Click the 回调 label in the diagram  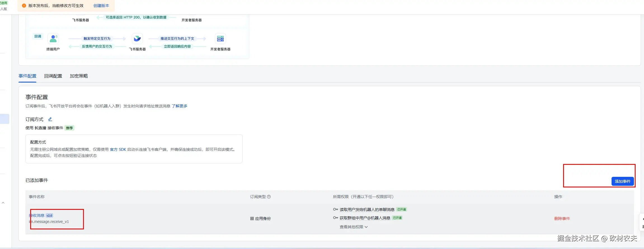[x=38, y=36]
